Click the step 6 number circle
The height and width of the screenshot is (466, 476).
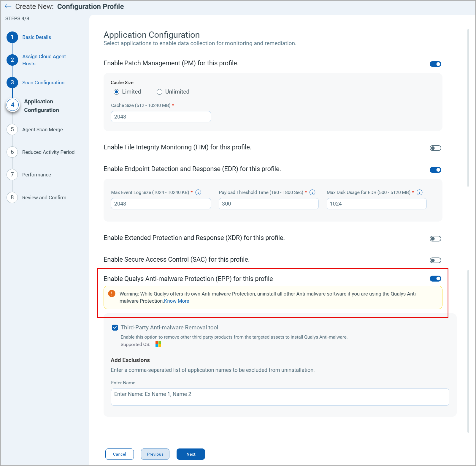click(x=12, y=152)
